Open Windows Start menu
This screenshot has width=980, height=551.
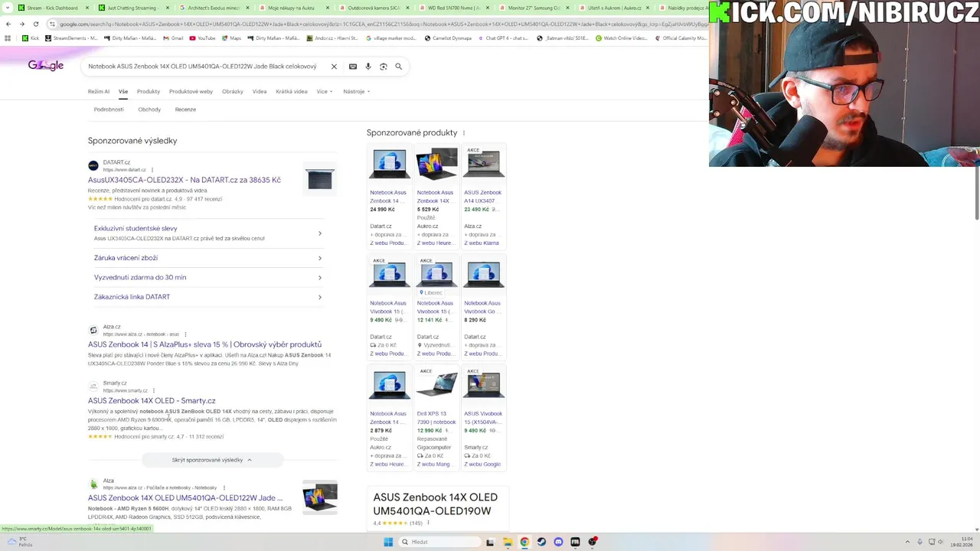388,542
